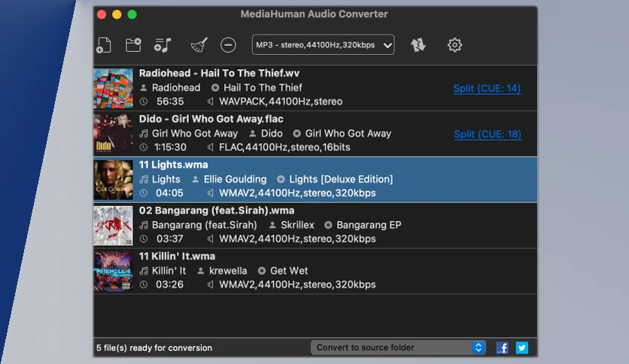The height and width of the screenshot is (364, 629).
Task: Click the album name Get Wet
Action: click(x=289, y=271)
